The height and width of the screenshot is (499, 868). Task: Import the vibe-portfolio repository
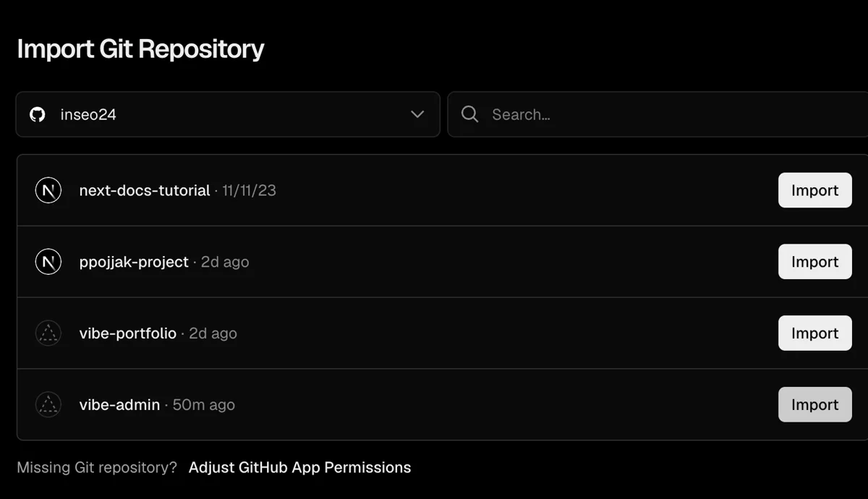click(815, 333)
